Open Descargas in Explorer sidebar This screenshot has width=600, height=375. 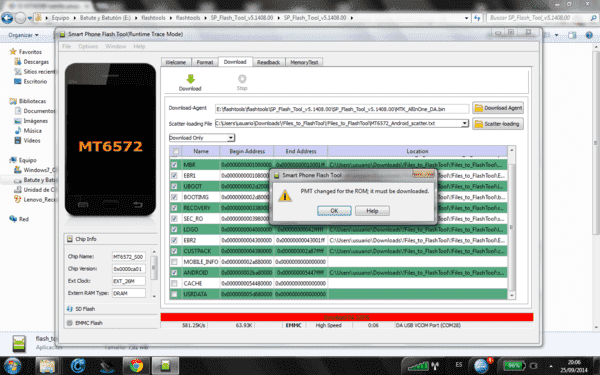pyautogui.click(x=36, y=62)
